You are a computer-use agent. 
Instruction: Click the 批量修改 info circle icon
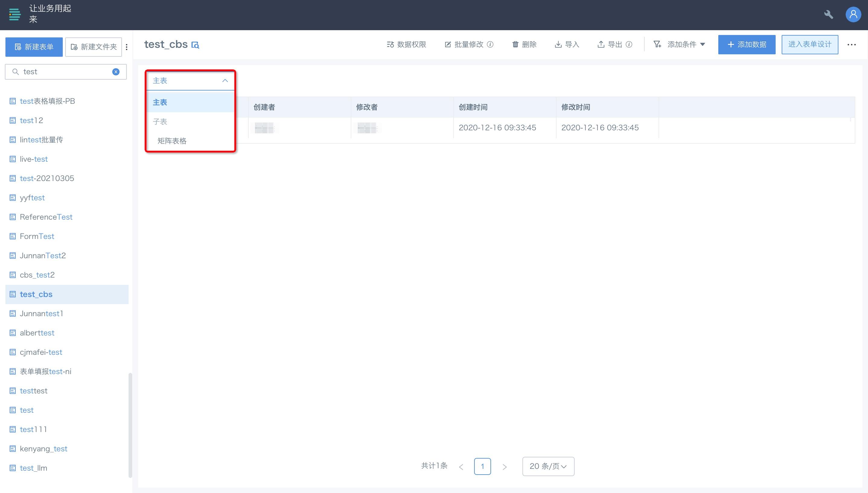click(490, 44)
